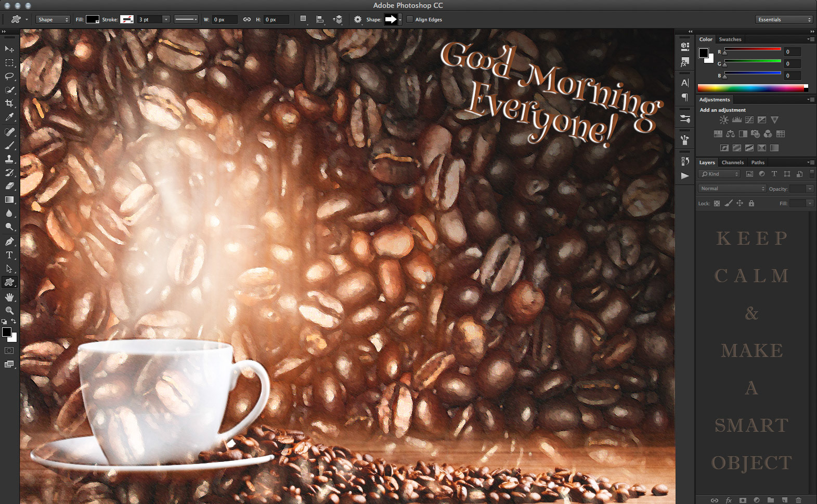Add Brightness/Contrast adjustment
817x504 pixels.
click(724, 120)
